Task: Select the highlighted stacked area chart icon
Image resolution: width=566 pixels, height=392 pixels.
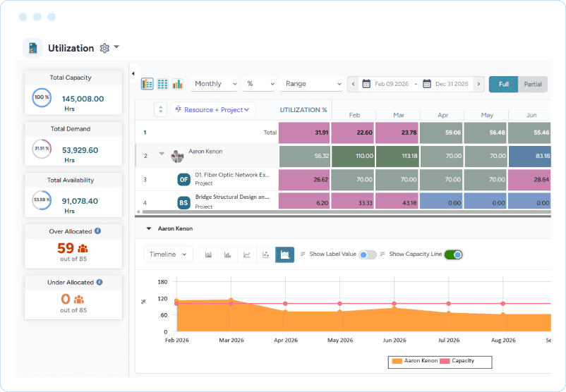Action: coord(285,255)
